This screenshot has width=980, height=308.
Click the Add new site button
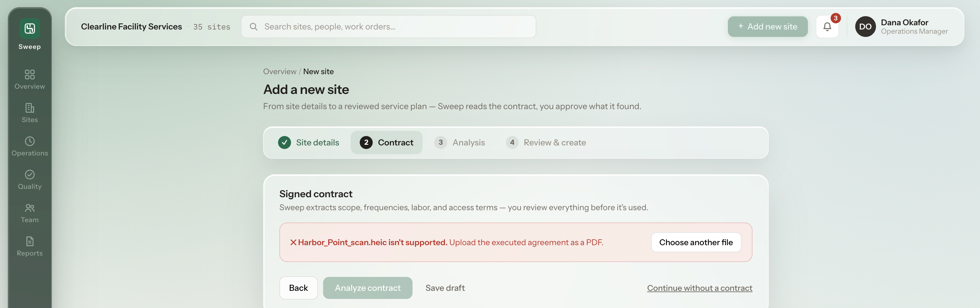coord(767,27)
